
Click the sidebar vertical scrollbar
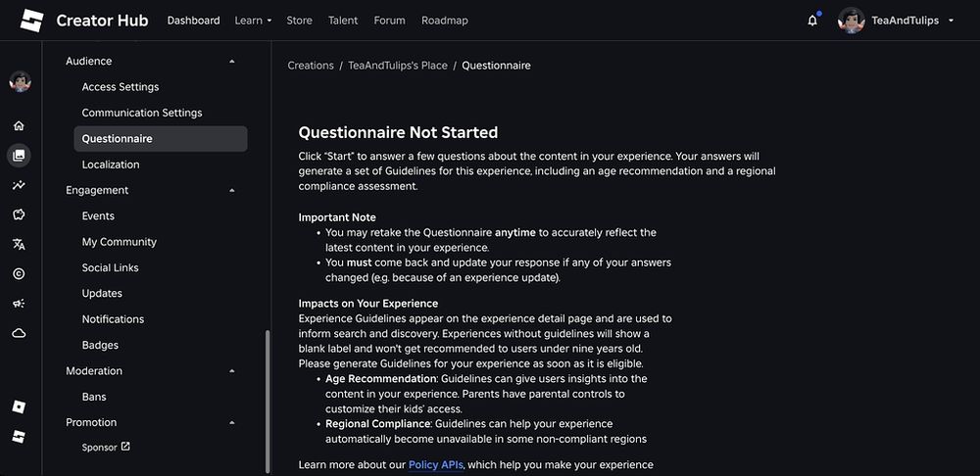point(267,402)
